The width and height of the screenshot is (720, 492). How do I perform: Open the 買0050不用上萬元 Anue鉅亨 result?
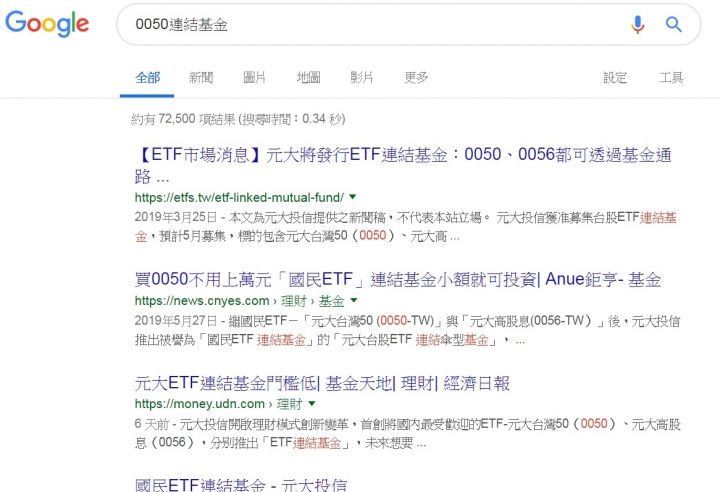[x=398, y=279]
